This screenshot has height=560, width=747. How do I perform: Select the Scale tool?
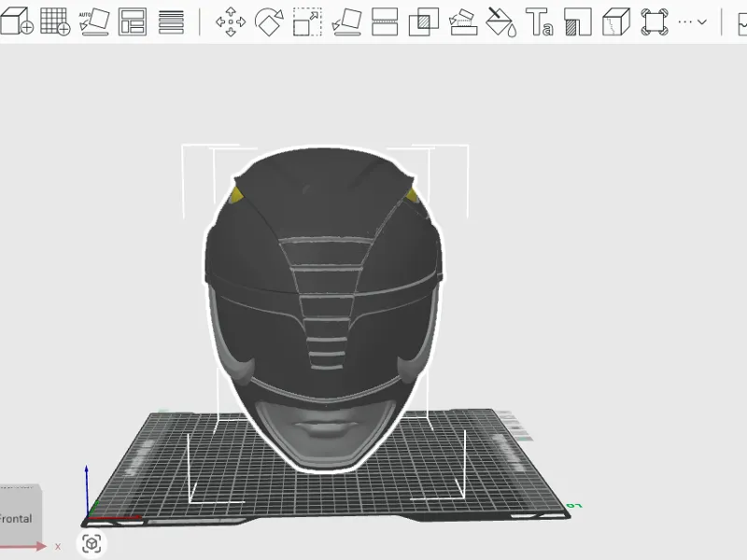[307, 21]
